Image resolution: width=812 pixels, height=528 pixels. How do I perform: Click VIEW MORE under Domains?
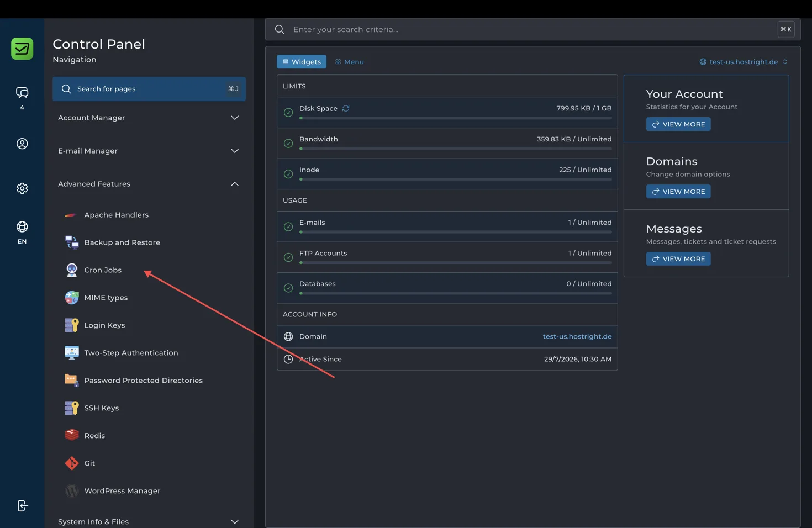tap(678, 192)
